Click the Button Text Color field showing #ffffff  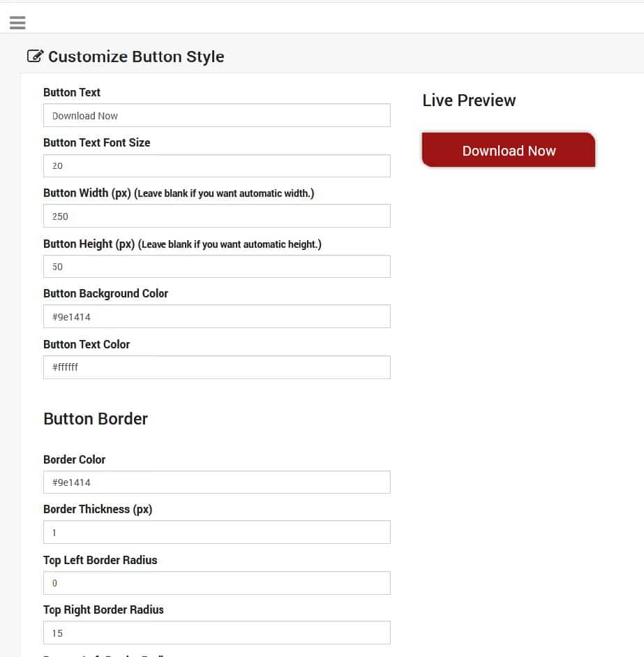tap(216, 367)
